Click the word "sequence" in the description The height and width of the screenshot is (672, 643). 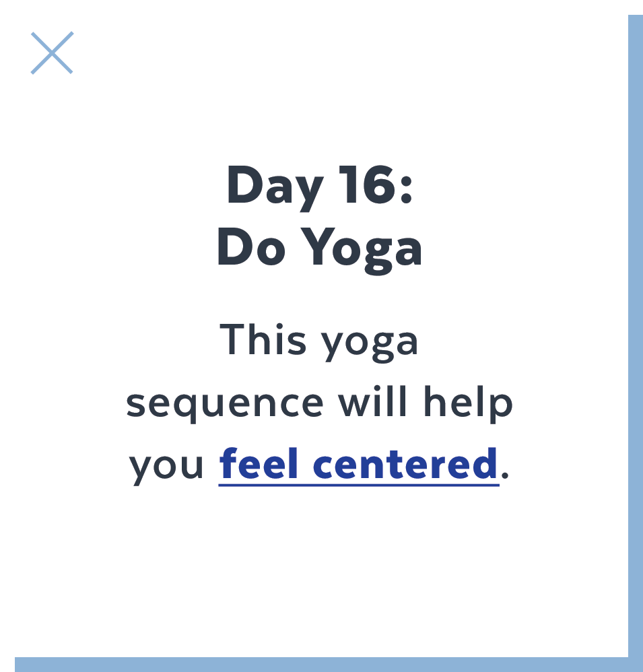pyautogui.click(x=225, y=405)
